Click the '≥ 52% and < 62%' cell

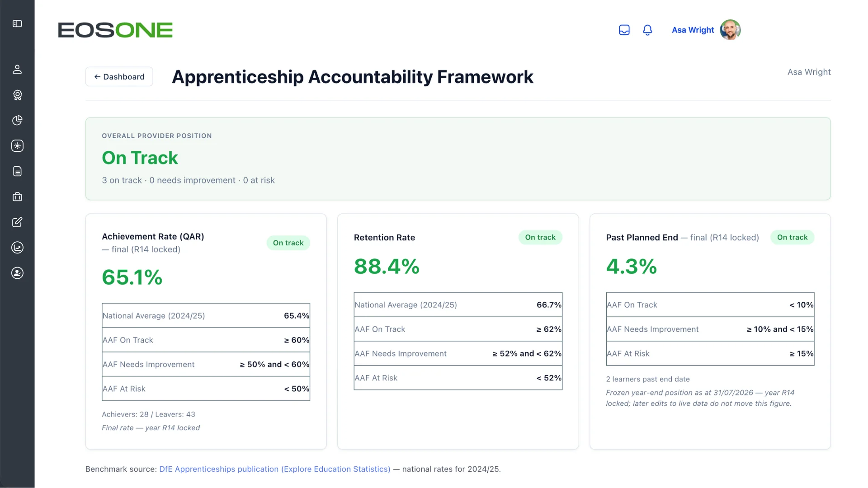[527, 354]
